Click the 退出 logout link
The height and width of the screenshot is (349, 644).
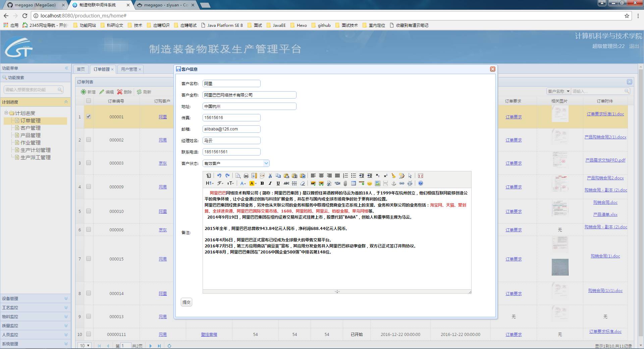634,46
